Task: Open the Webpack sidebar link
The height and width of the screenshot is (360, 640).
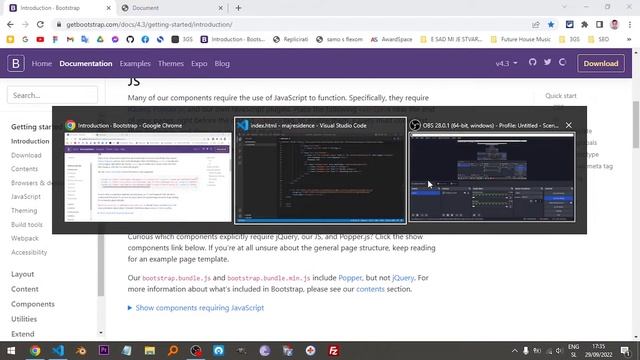Action: tap(25, 238)
